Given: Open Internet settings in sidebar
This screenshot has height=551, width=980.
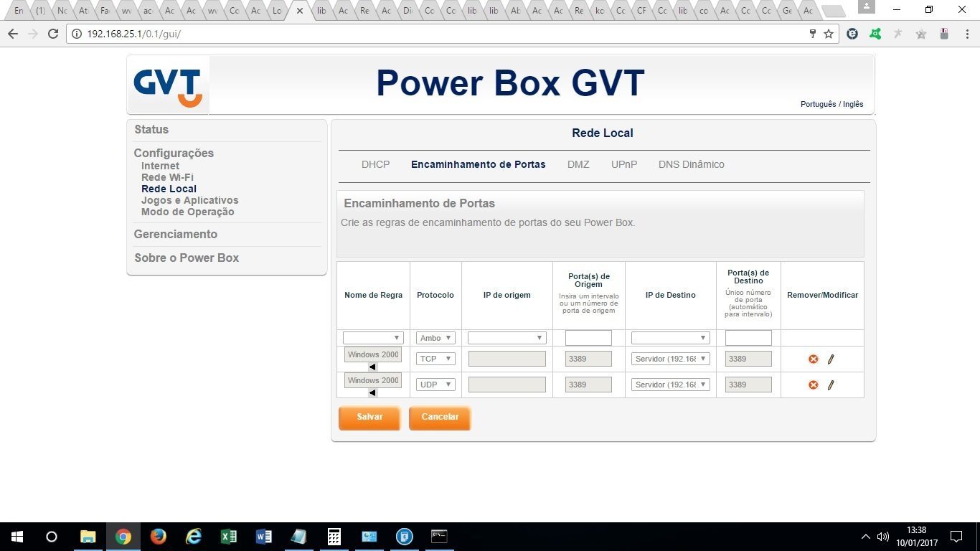Looking at the screenshot, I should [x=160, y=166].
